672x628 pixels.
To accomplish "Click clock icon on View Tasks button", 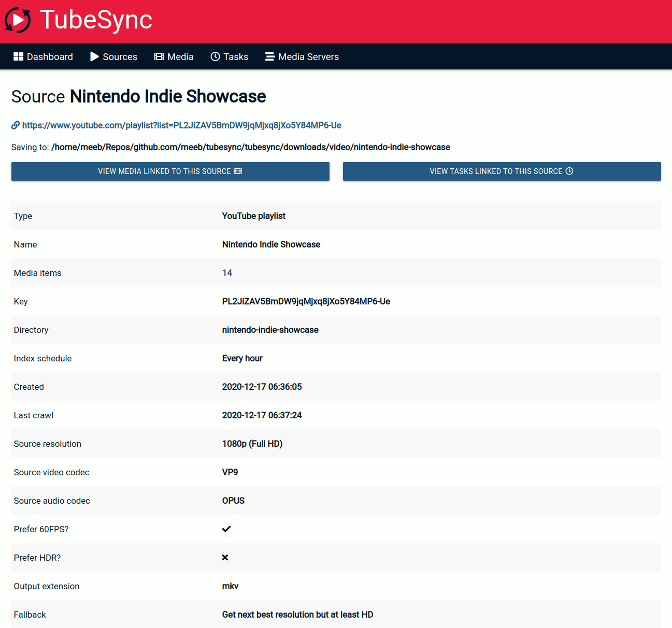I will pyautogui.click(x=569, y=171).
